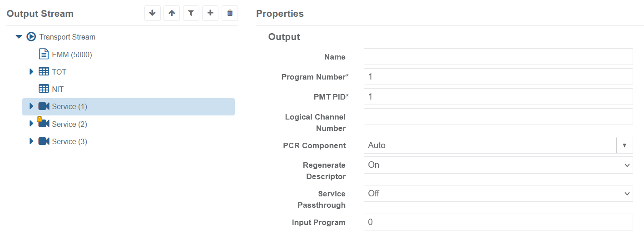
Task: Click the move down arrow button
Action: coord(153,13)
